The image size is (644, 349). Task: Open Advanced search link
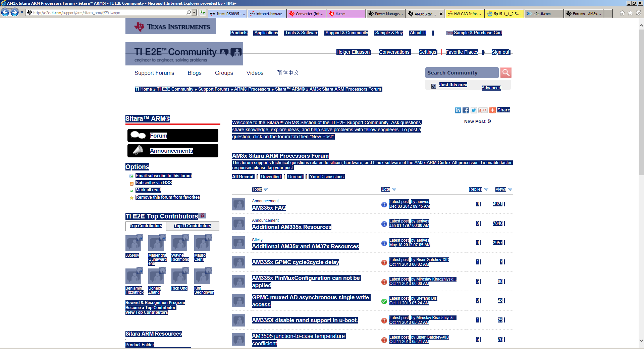[x=491, y=88]
